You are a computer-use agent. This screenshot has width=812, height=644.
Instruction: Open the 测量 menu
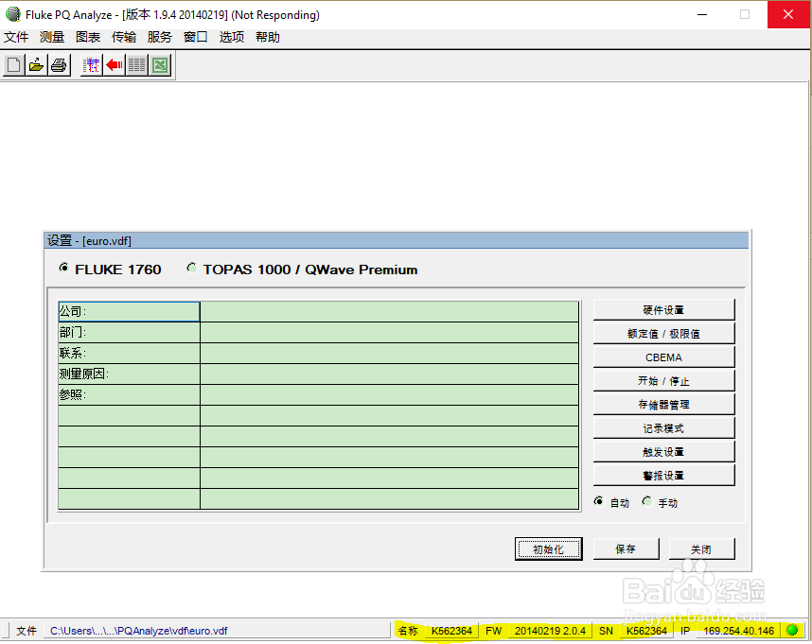coord(52,37)
